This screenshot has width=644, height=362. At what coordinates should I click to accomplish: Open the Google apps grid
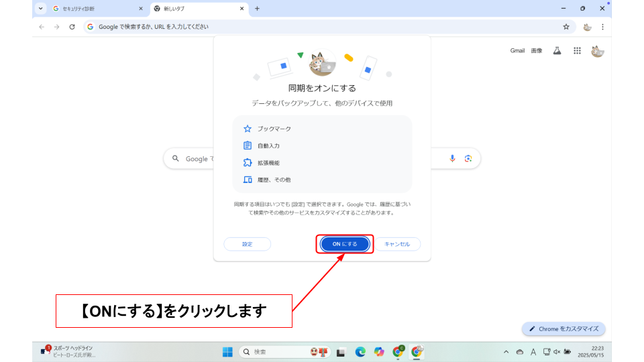click(x=577, y=51)
